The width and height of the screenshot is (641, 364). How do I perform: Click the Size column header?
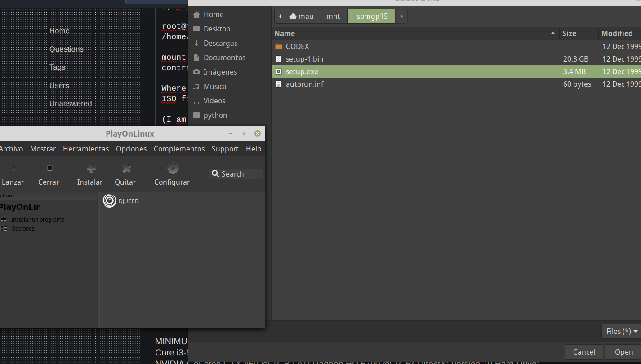(579, 33)
